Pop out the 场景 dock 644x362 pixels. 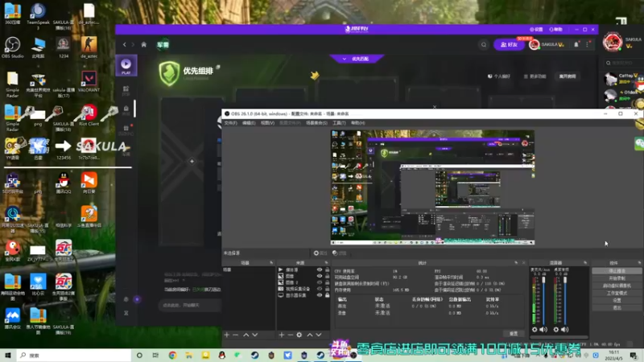[271, 263]
